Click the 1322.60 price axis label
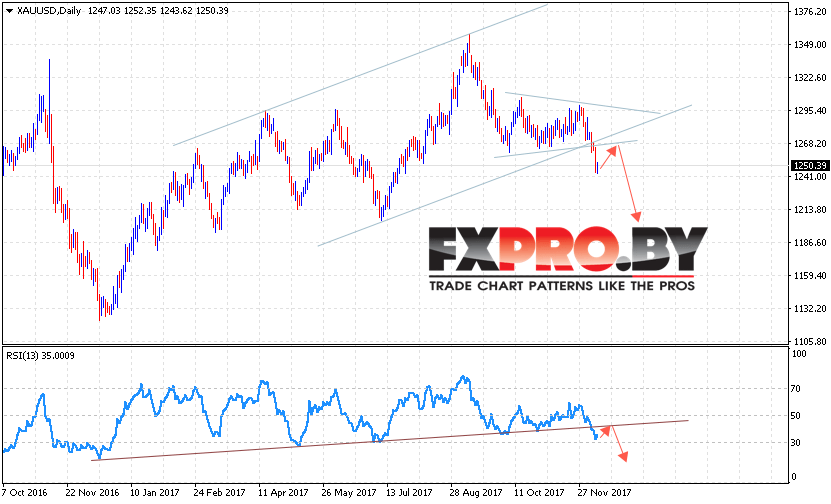 click(x=810, y=77)
